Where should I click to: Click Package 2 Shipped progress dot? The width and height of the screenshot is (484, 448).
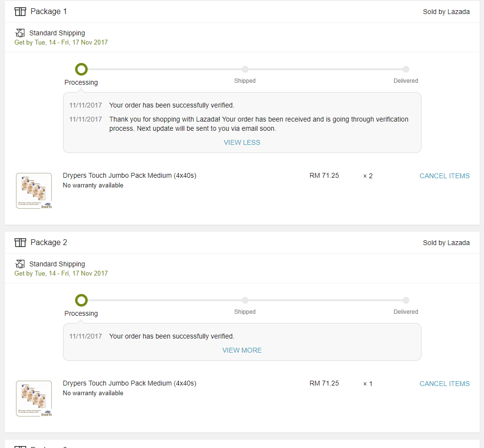click(245, 300)
